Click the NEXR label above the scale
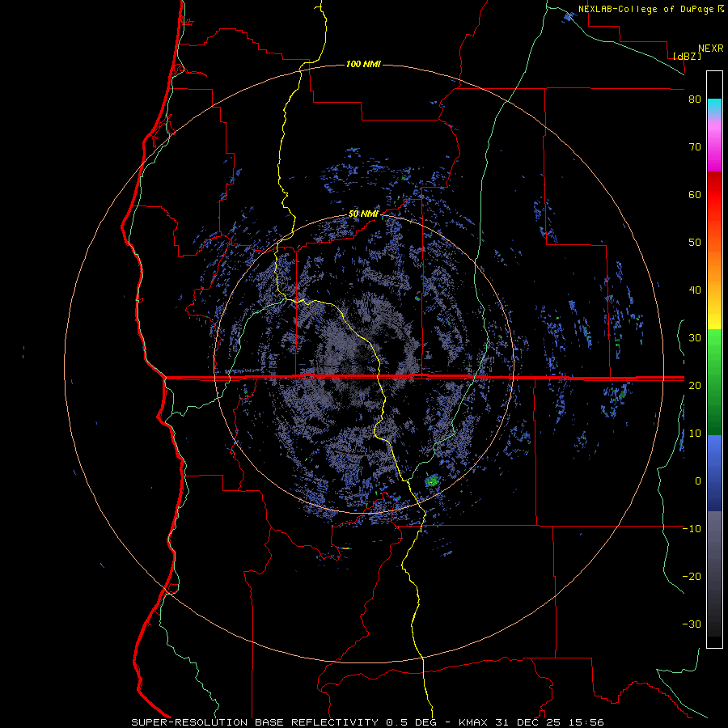Image resolution: width=728 pixels, height=728 pixels. pos(710,49)
